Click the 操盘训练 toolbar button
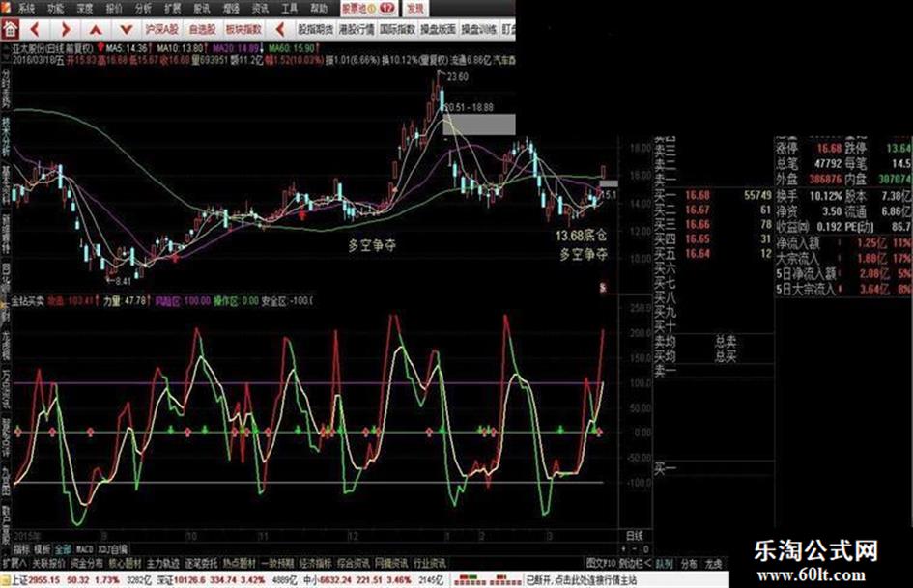913x588 pixels. tap(478, 29)
